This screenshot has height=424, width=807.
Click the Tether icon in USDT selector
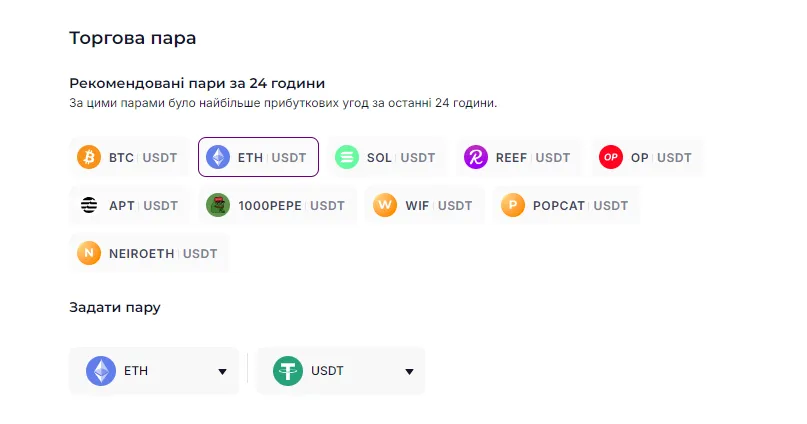point(288,371)
